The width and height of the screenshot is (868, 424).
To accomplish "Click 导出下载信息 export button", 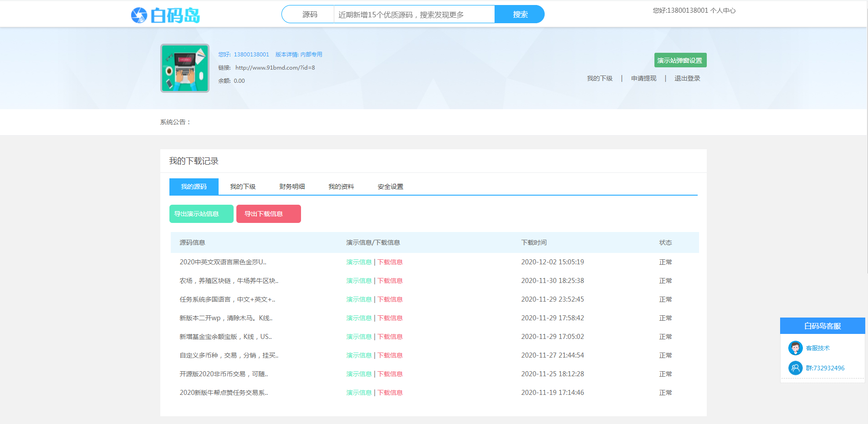I will click(x=268, y=213).
